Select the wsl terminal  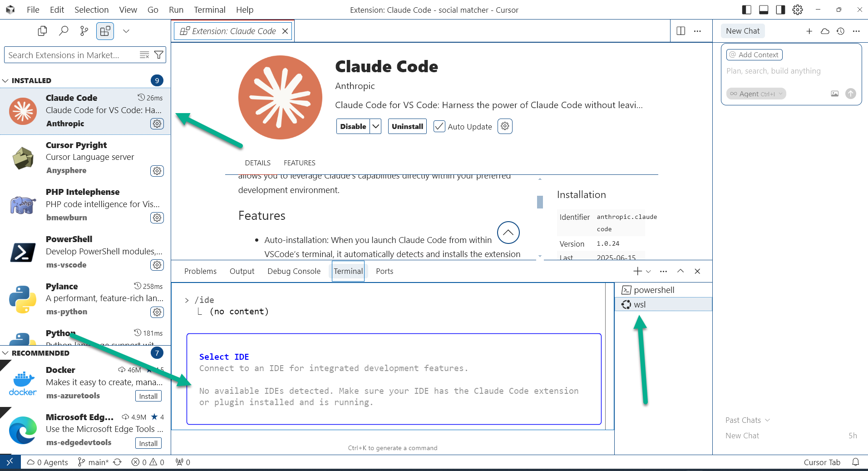pyautogui.click(x=663, y=304)
